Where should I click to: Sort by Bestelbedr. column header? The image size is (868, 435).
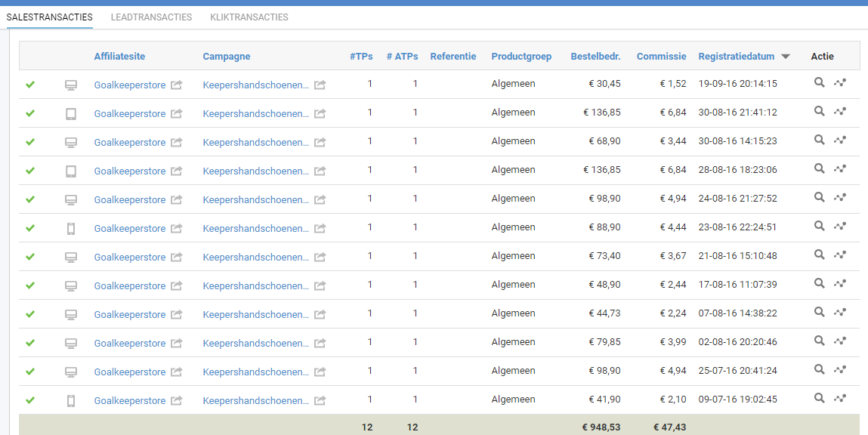pos(595,57)
